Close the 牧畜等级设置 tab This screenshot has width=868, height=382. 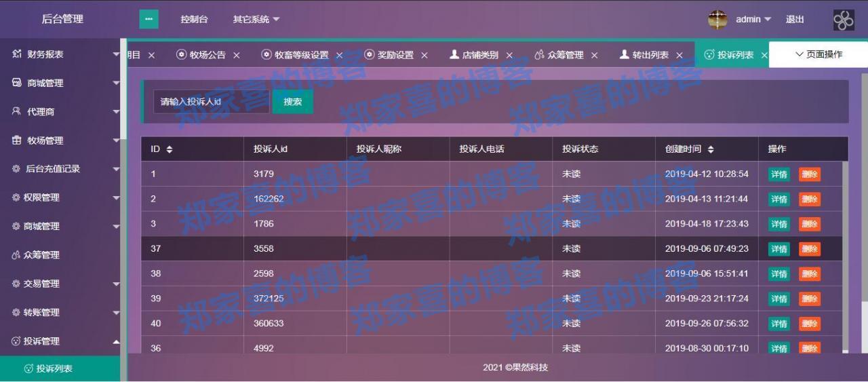coord(339,55)
